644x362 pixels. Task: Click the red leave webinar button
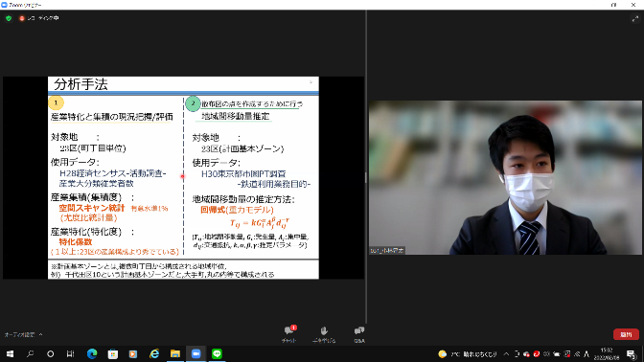pyautogui.click(x=626, y=334)
